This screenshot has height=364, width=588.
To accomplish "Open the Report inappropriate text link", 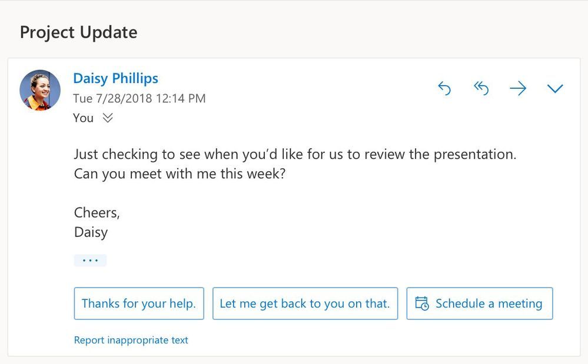I will click(x=131, y=340).
